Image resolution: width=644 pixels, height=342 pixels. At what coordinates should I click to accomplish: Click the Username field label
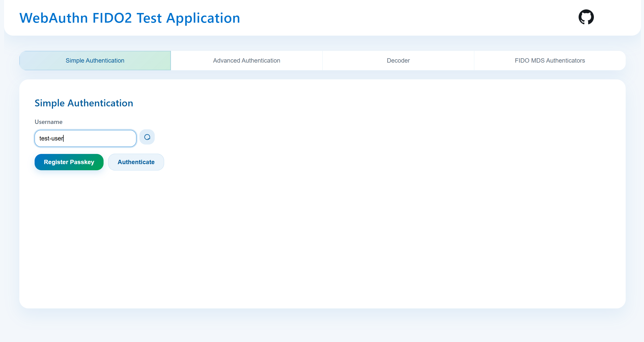pos(48,122)
